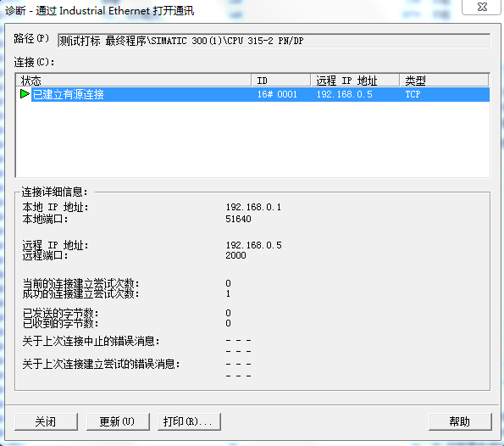Click the 已发送的字节数 label
The image size is (504, 446).
tap(60, 313)
